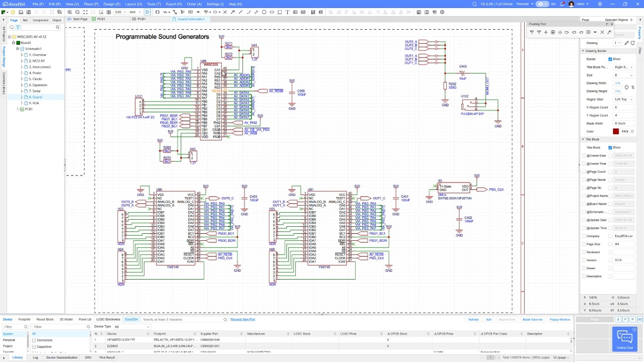This screenshot has height=362, width=644.
Task: Select the Ellipse drawing tool in the toolbar
Action: click(272, 12)
